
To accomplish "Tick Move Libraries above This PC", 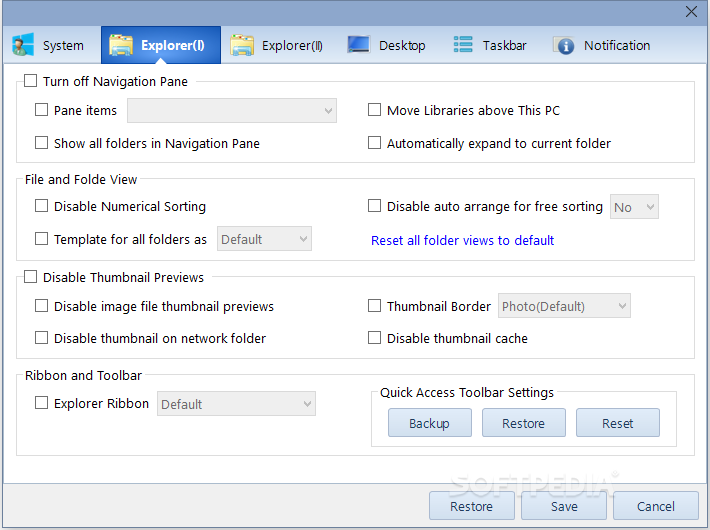I will [x=375, y=110].
